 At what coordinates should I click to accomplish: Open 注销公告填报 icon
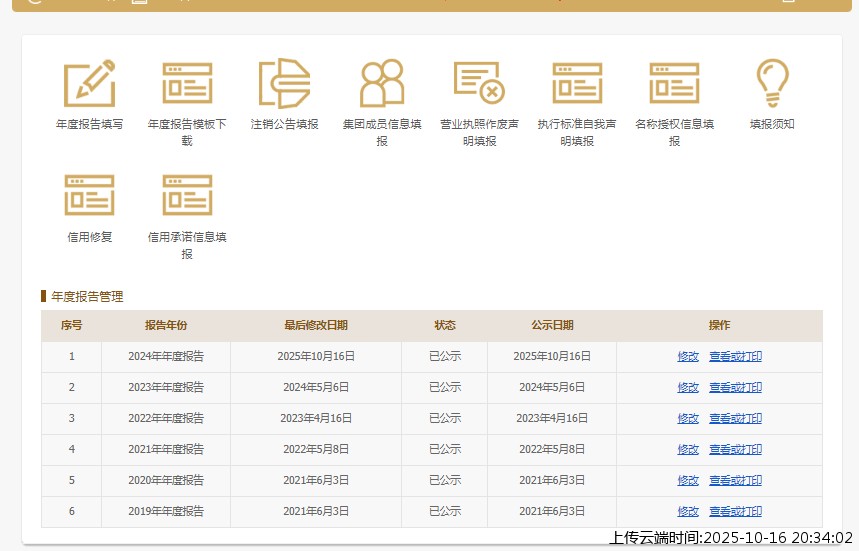click(284, 83)
